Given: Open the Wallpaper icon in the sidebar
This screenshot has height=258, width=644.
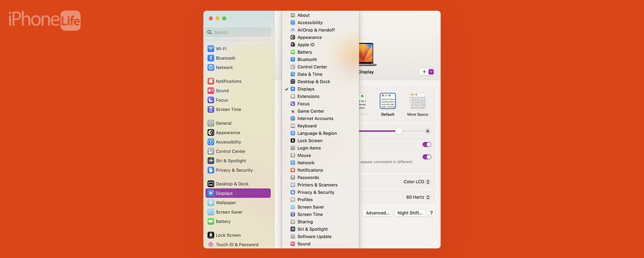Looking at the screenshot, I should [211, 202].
